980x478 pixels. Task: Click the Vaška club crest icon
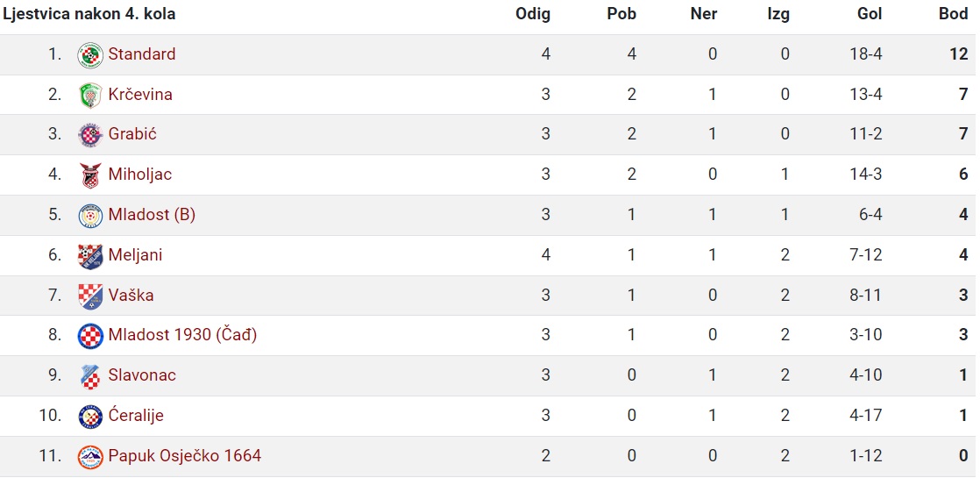pos(90,296)
